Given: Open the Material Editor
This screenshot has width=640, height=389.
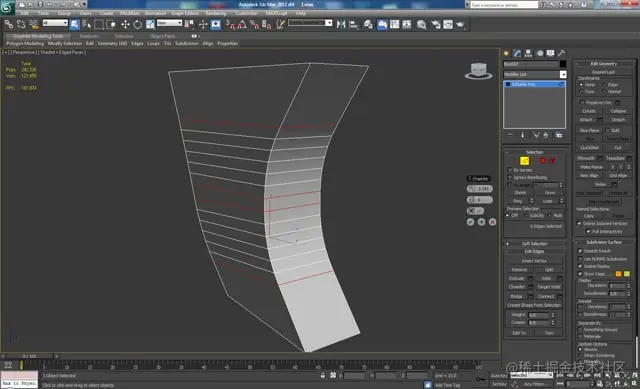Looking at the screenshot, I should tap(422, 24).
